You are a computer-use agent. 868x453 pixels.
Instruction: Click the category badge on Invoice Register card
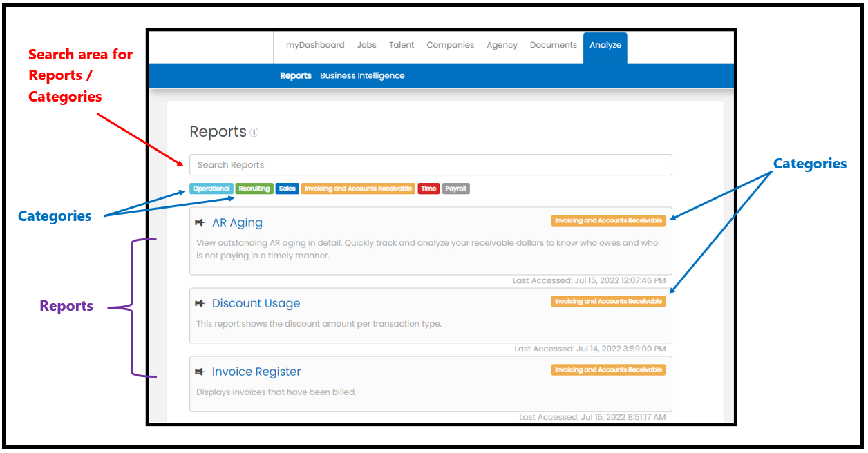[x=608, y=370]
